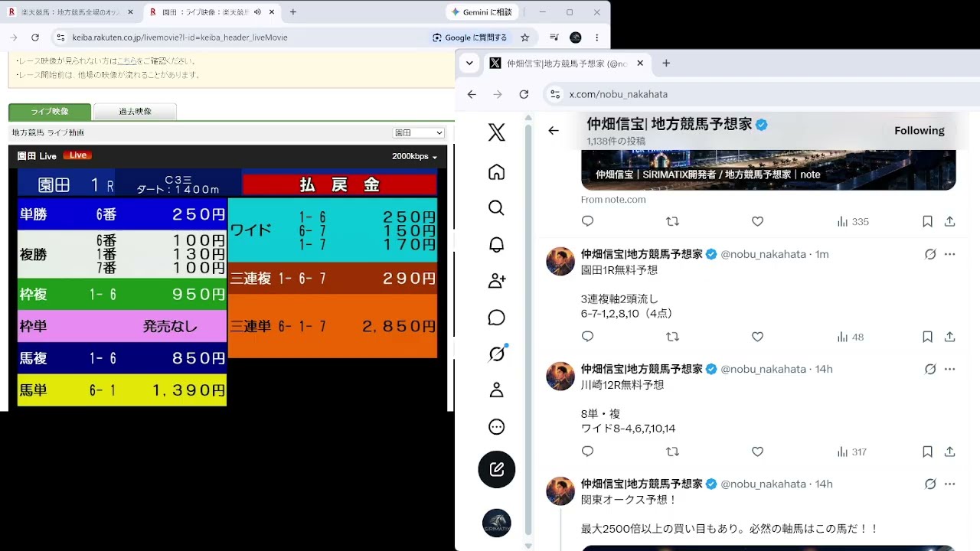Open @nobu_nakahata handle on 園田1R post
The width and height of the screenshot is (980, 551).
[x=763, y=254]
